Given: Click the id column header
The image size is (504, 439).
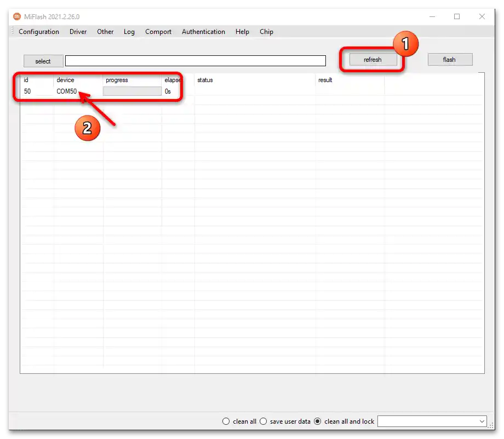Looking at the screenshot, I should pyautogui.click(x=26, y=80).
